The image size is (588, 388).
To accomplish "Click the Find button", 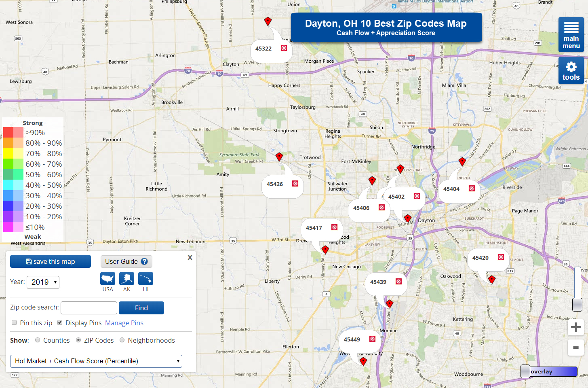I will point(141,308).
